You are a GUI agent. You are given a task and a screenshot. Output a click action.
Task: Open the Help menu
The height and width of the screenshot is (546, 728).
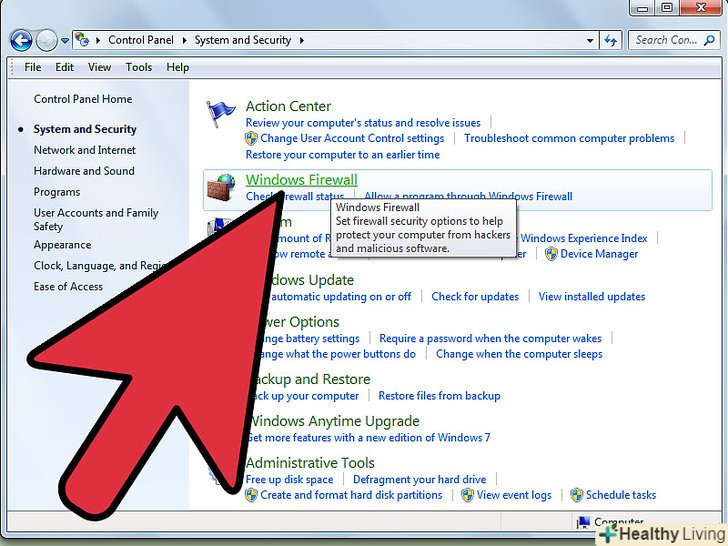tap(178, 67)
